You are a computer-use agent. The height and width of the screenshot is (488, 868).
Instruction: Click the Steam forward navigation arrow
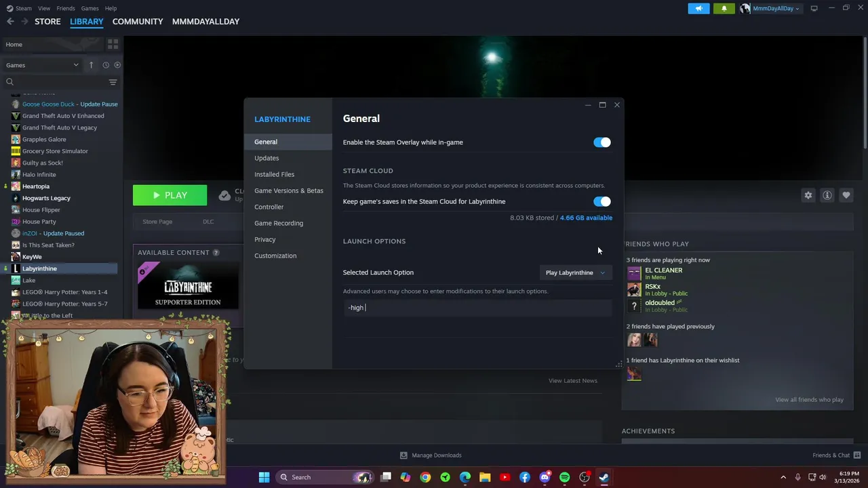click(x=25, y=22)
